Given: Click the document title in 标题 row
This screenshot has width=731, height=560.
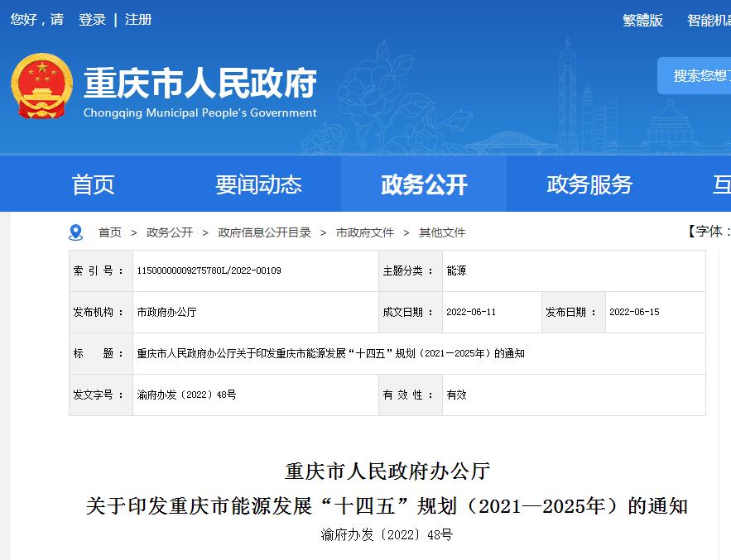Looking at the screenshot, I should 330,353.
